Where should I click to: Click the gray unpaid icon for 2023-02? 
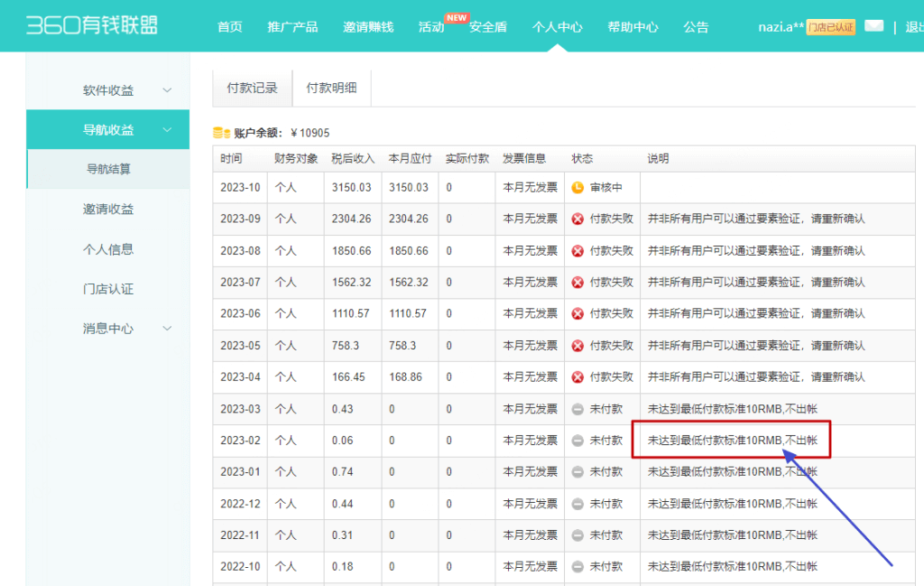[x=577, y=441]
